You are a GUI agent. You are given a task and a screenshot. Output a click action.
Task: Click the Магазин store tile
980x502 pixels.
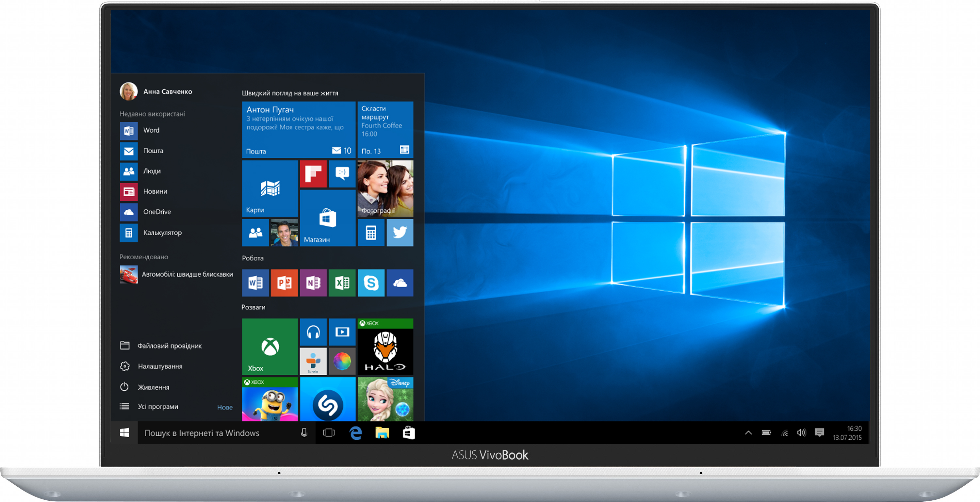click(x=327, y=218)
